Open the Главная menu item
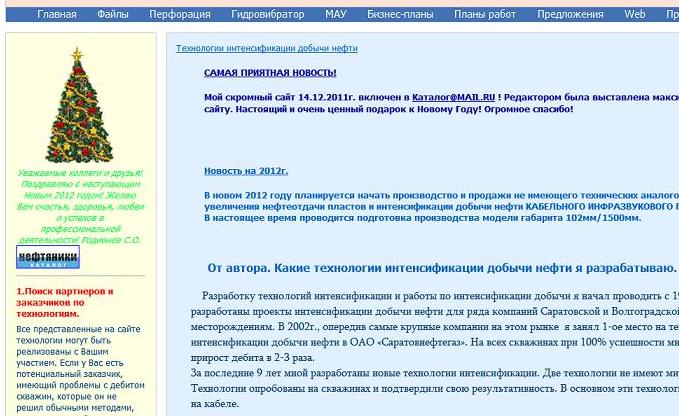The height and width of the screenshot is (417, 679). click(57, 15)
